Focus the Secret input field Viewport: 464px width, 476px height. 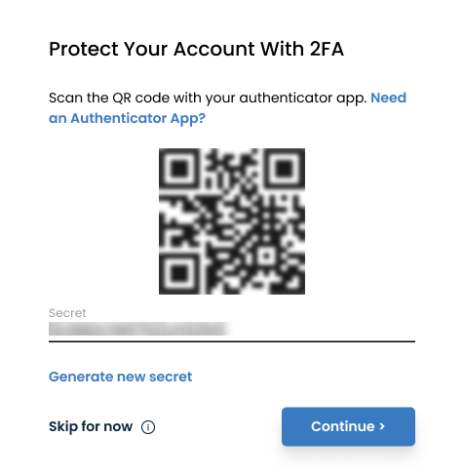click(232, 329)
